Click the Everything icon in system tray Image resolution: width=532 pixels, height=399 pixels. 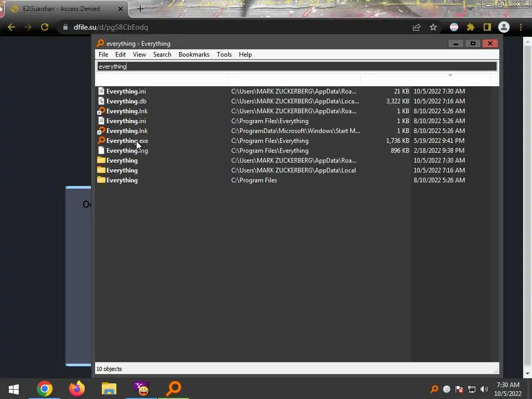coord(434,389)
